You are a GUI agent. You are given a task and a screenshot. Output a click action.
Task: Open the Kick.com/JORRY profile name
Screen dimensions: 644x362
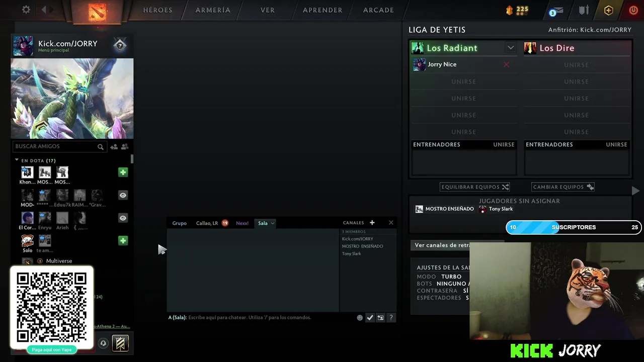[x=68, y=44]
